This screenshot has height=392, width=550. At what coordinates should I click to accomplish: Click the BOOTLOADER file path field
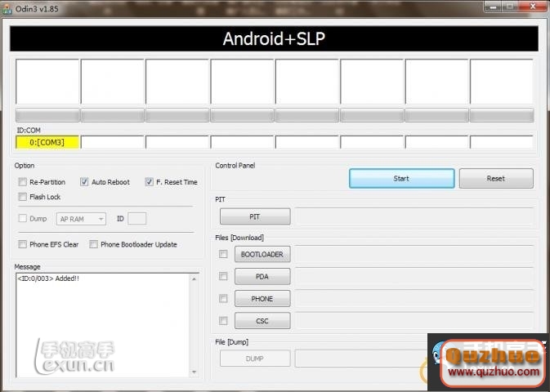[414, 254]
